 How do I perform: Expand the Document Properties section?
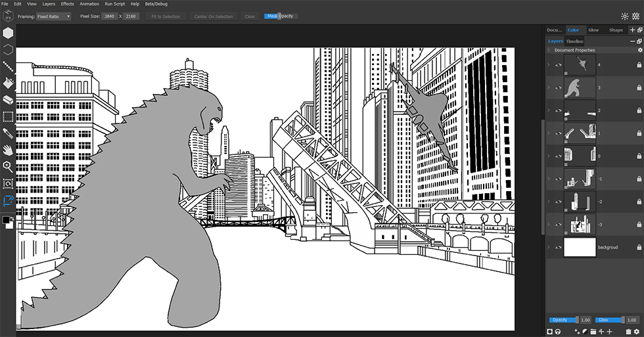coord(549,50)
